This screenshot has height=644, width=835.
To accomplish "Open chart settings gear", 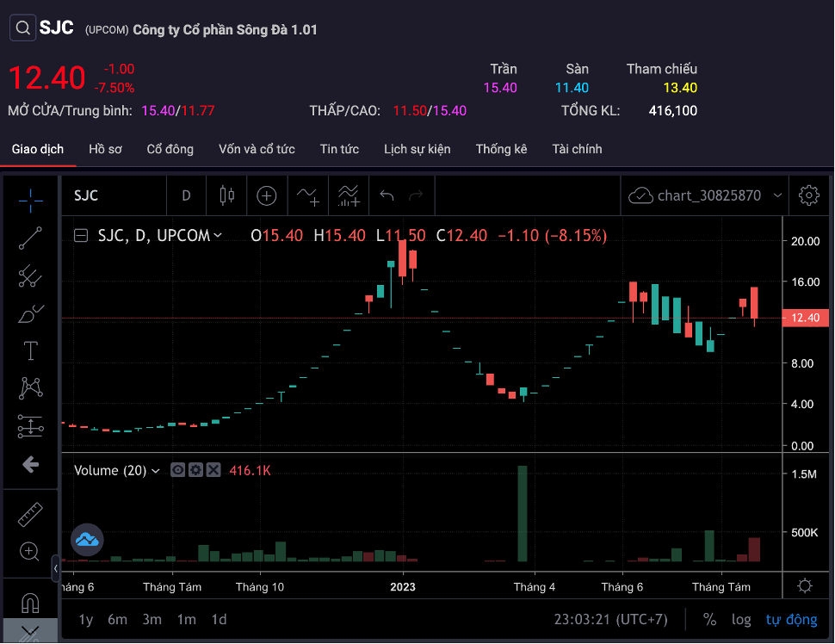I will click(x=808, y=195).
